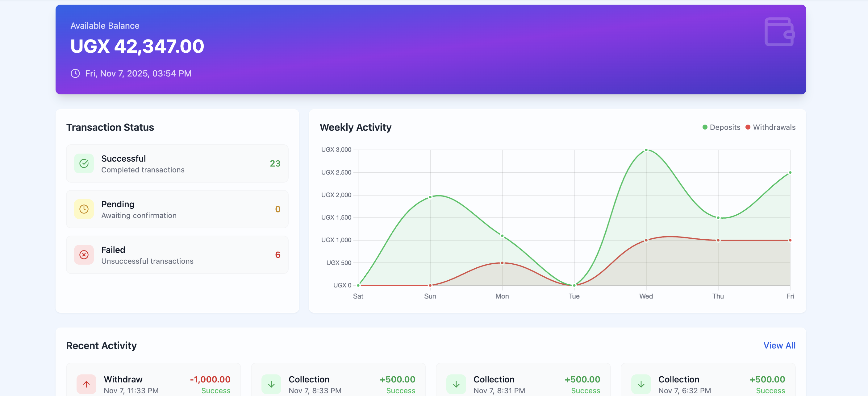Click the Wednesday deposits peak data point

click(646, 150)
